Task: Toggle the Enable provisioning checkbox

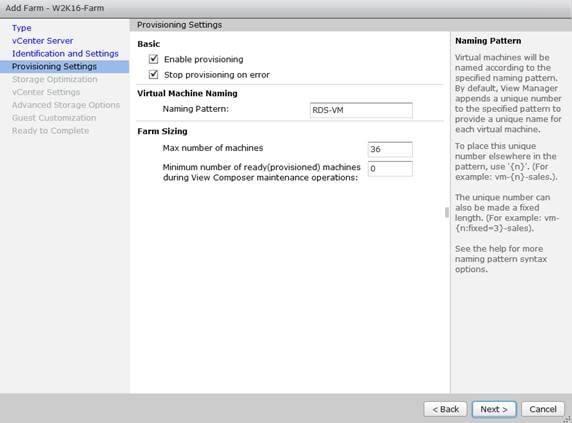Action: (x=154, y=59)
